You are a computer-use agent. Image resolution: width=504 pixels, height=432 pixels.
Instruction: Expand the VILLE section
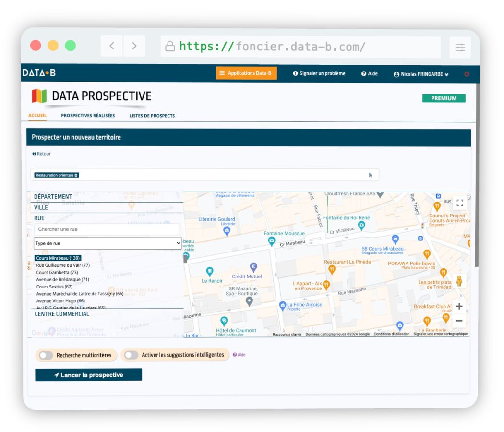(41, 208)
